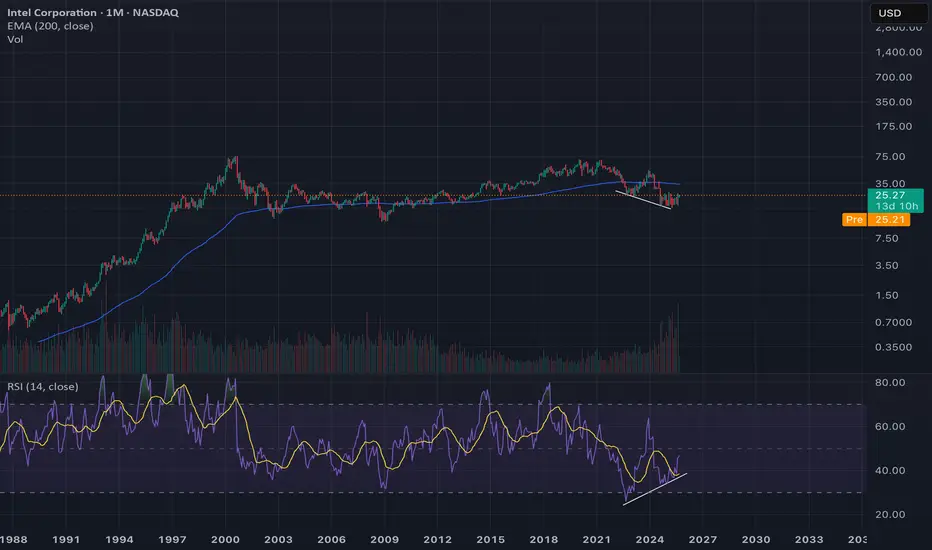
Task: Click the Pre 25.21 pre-market price label
Action: (x=876, y=219)
